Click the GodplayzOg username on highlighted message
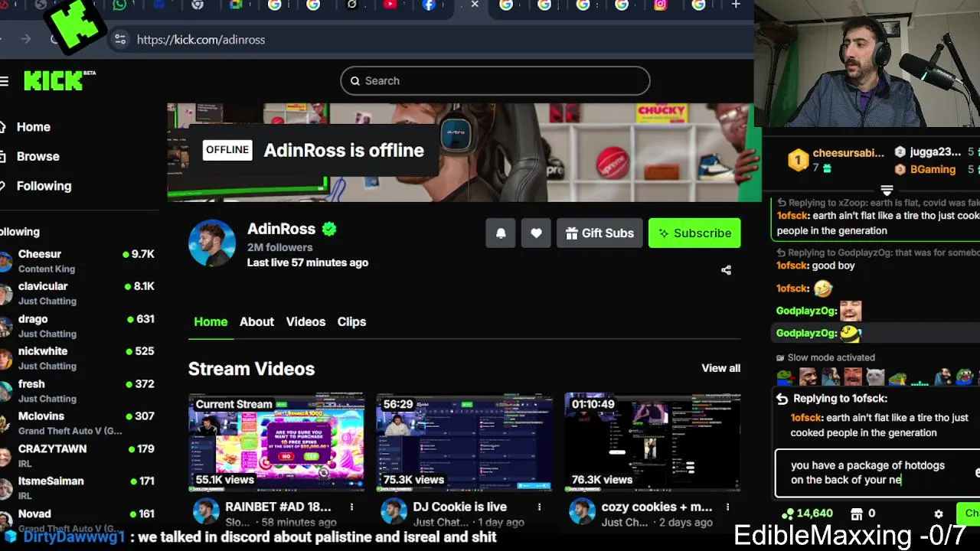The height and width of the screenshot is (551, 980). click(806, 333)
